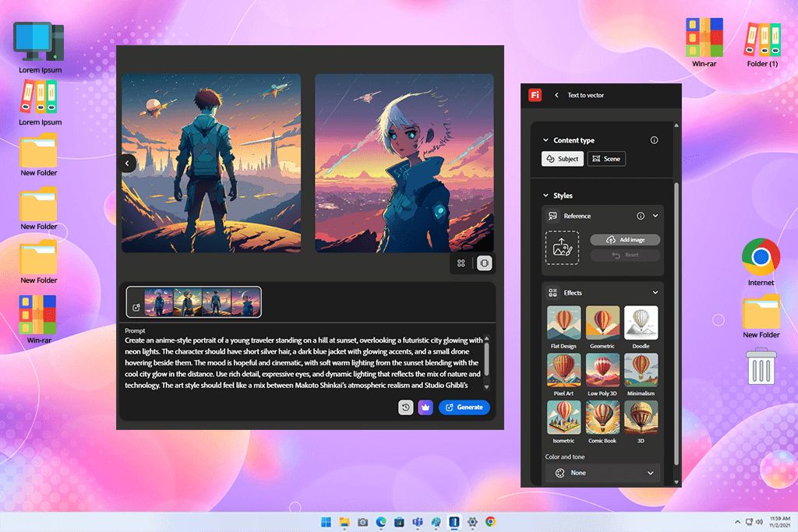798x532 pixels.
Task: Click the prompt text scrollbar up arrow
Action: coord(486,338)
